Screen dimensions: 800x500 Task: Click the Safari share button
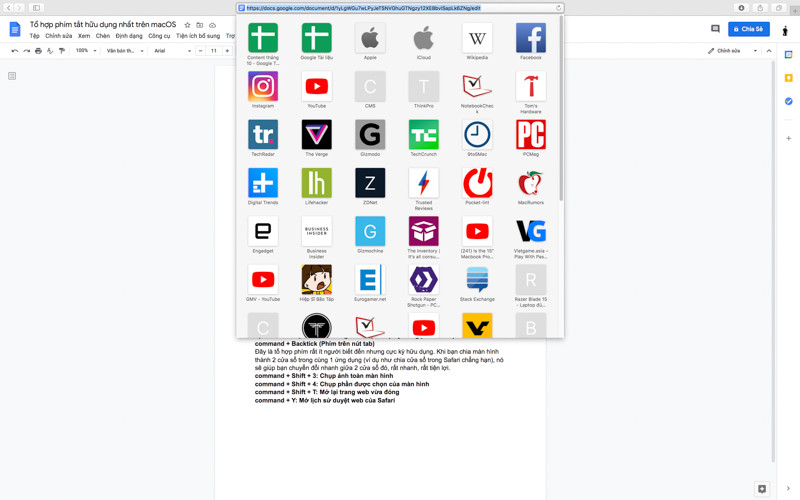click(x=760, y=8)
